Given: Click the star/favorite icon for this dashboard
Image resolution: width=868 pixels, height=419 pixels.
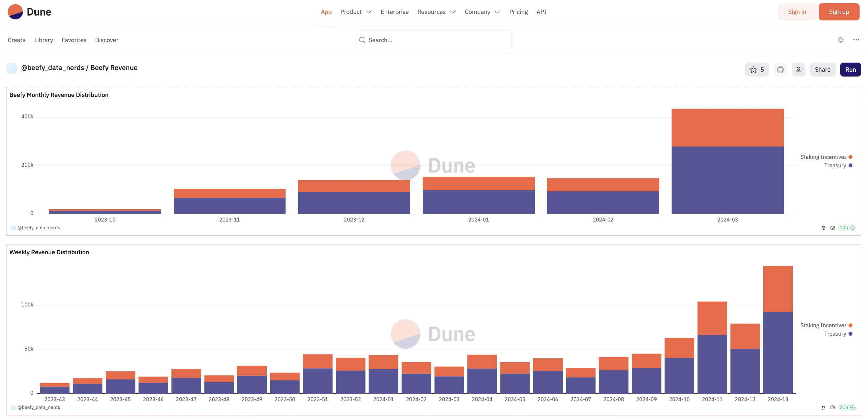Looking at the screenshot, I should [x=753, y=69].
